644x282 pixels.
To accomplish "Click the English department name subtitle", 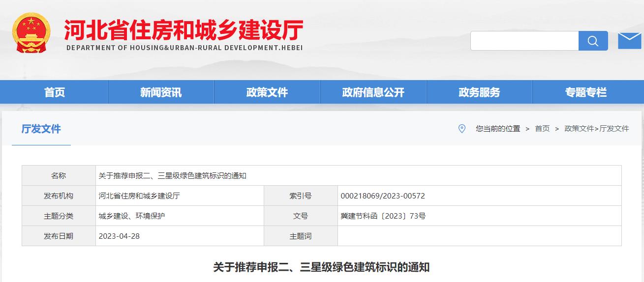I will tap(184, 48).
